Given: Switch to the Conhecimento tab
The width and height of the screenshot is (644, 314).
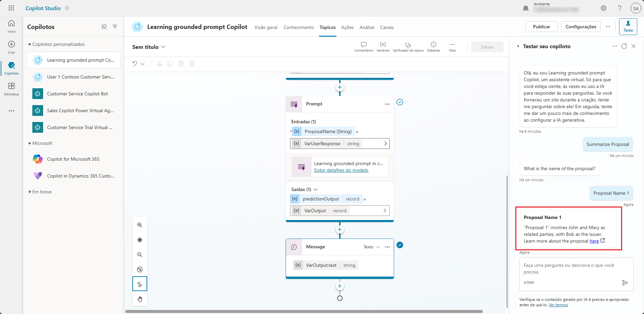Looking at the screenshot, I should 298,27.
